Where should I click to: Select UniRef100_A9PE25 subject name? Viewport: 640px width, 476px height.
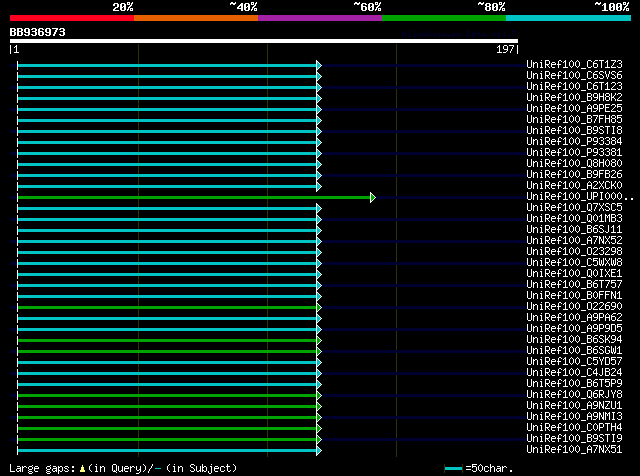(574, 109)
